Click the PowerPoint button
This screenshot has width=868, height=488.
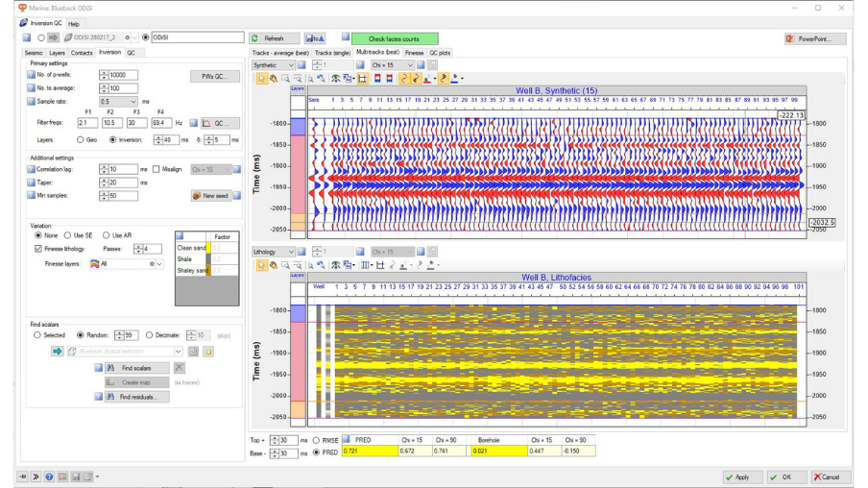pyautogui.click(x=815, y=38)
